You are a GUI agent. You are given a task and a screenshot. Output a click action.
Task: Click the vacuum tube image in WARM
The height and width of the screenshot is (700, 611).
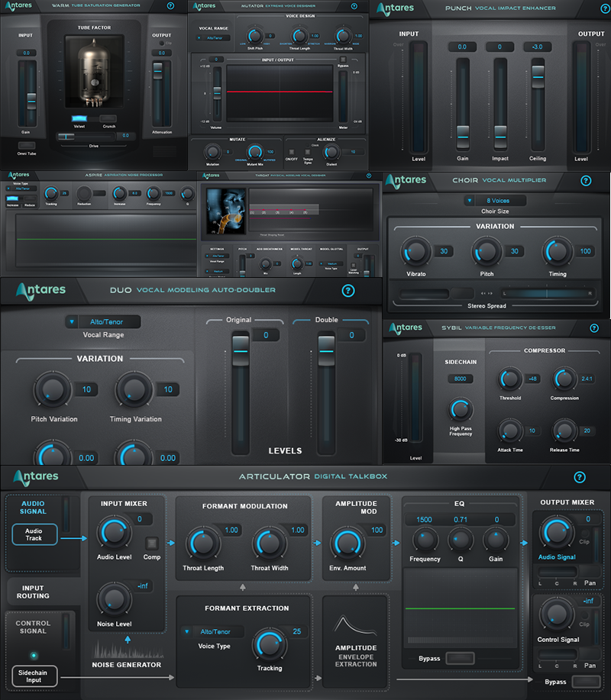(x=94, y=72)
